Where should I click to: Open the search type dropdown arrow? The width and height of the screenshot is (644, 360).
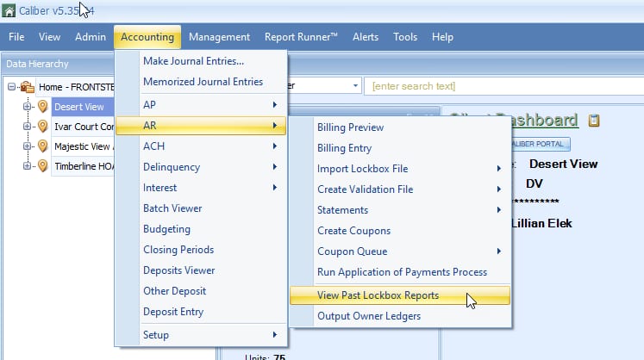pyautogui.click(x=355, y=86)
